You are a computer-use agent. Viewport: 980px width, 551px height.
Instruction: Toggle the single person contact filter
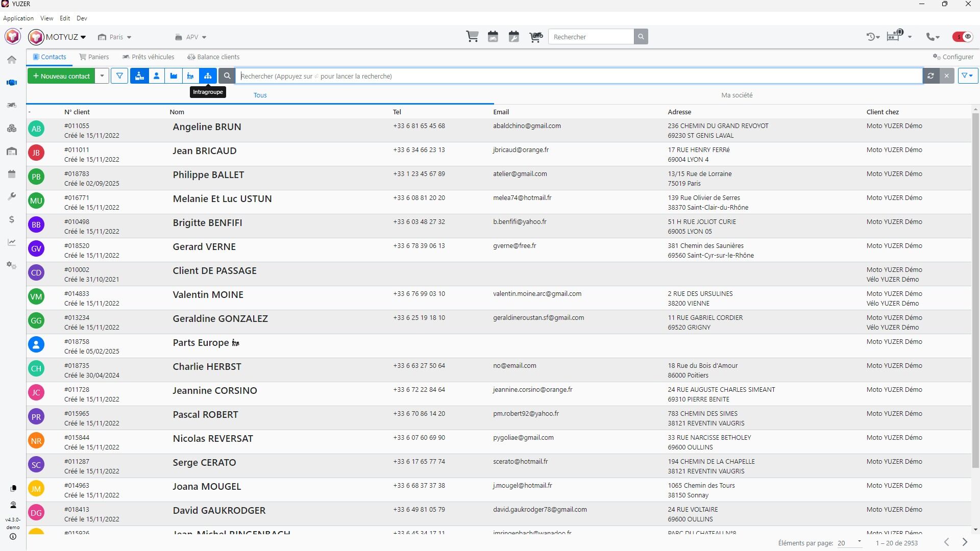pos(157,76)
